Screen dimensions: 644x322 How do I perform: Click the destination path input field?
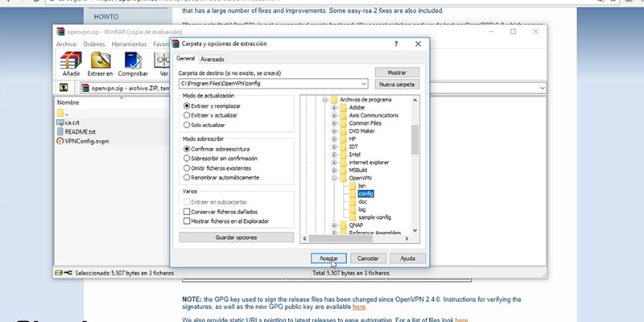pyautogui.click(x=270, y=84)
